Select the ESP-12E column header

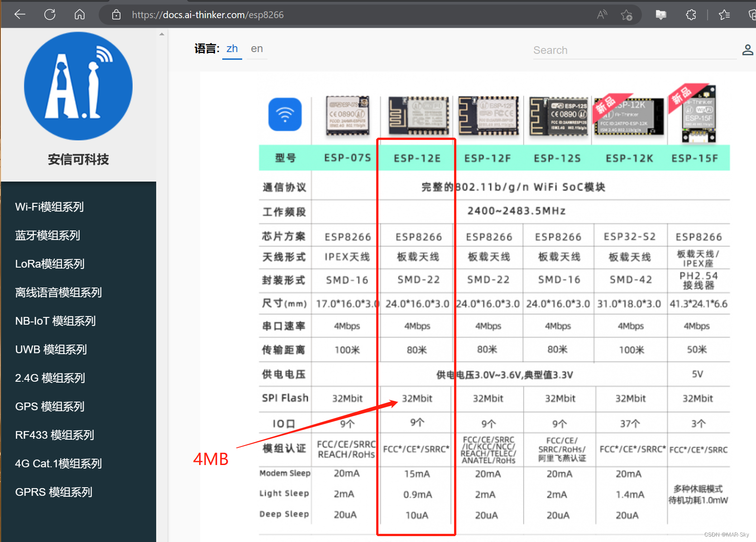417,158
